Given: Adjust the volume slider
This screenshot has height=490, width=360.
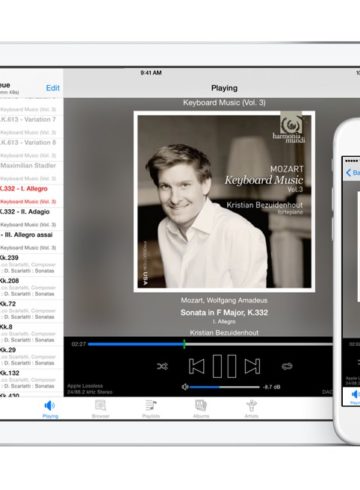Looking at the screenshot, I should pyautogui.click(x=224, y=387).
